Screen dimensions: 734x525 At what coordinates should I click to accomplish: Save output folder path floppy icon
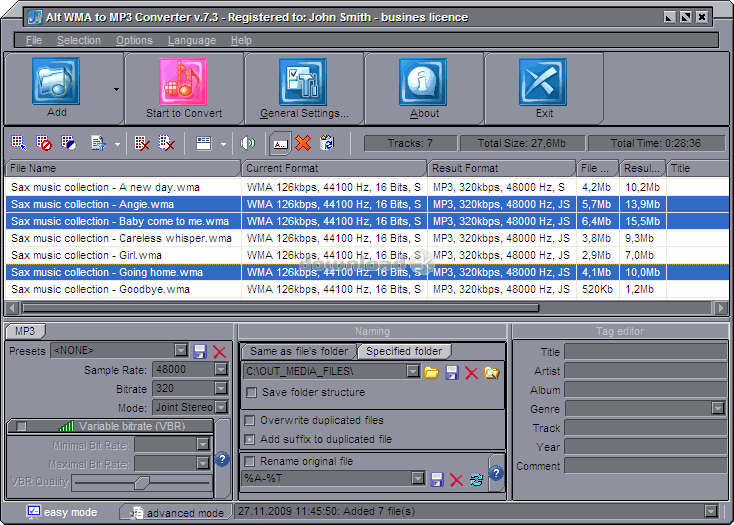tap(452, 372)
